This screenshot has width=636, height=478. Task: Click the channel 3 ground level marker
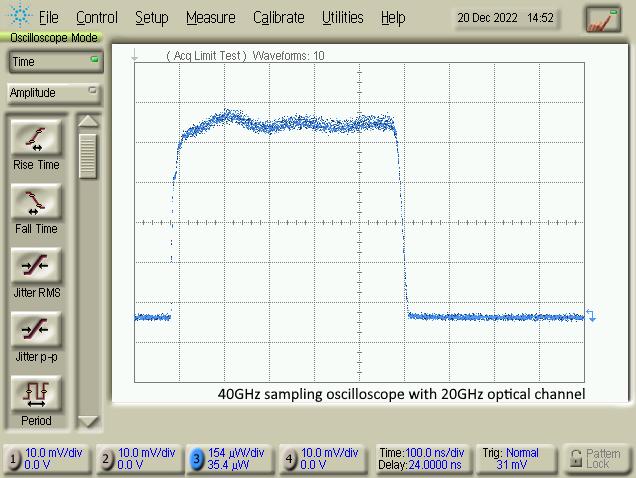[591, 315]
